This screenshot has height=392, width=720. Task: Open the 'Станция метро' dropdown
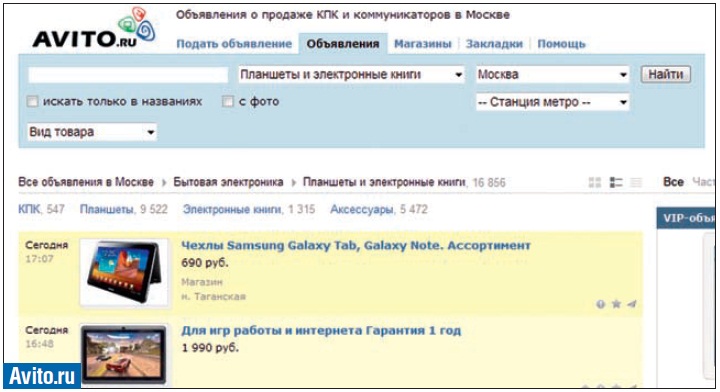point(552,102)
